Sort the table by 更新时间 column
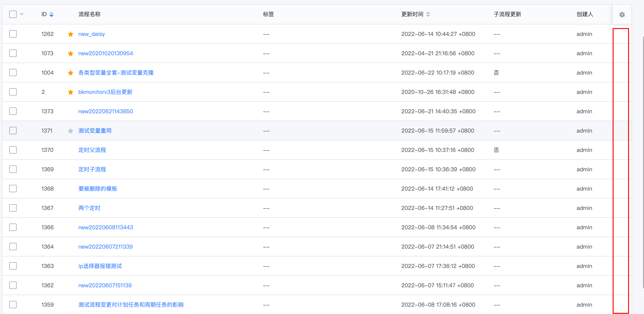This screenshot has height=314, width=644. point(428,14)
